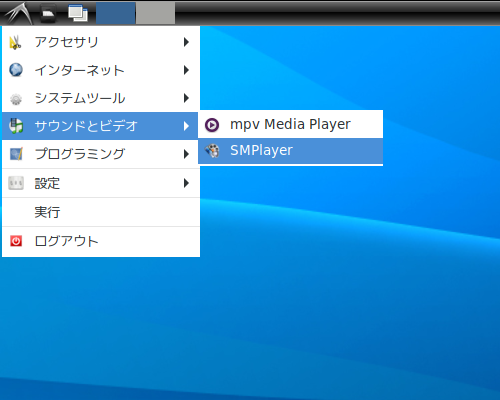Click the red power icon for ログアウト
Image resolution: width=500 pixels, height=400 pixels.
click(16, 241)
